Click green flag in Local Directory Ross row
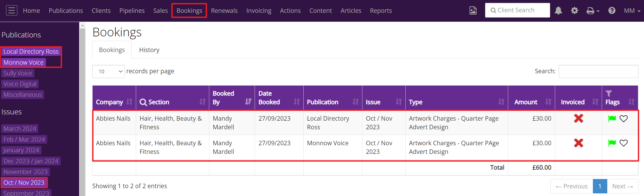The width and height of the screenshot is (644, 196). pyautogui.click(x=612, y=119)
